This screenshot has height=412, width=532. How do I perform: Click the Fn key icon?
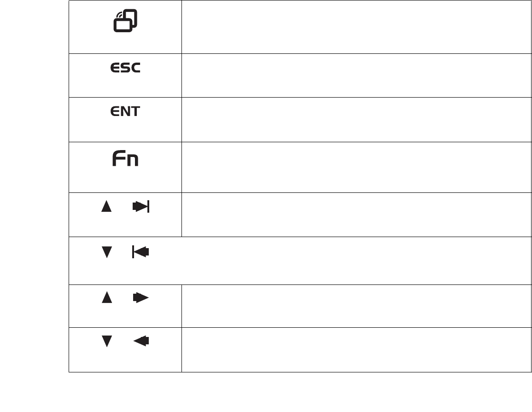(x=125, y=159)
